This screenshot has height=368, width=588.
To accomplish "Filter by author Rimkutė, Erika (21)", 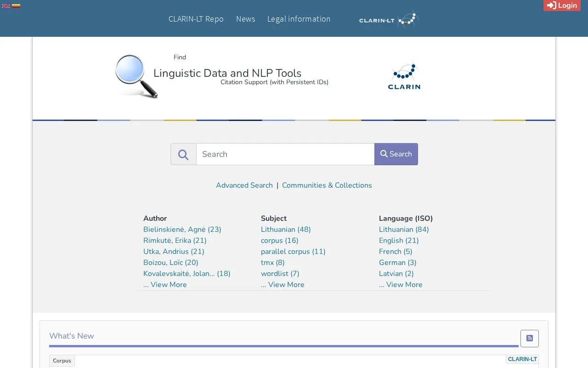I will click(x=175, y=241).
